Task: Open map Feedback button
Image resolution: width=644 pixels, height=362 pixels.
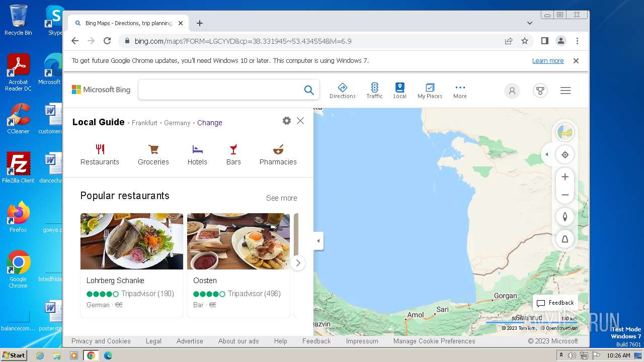Action: 555,303
